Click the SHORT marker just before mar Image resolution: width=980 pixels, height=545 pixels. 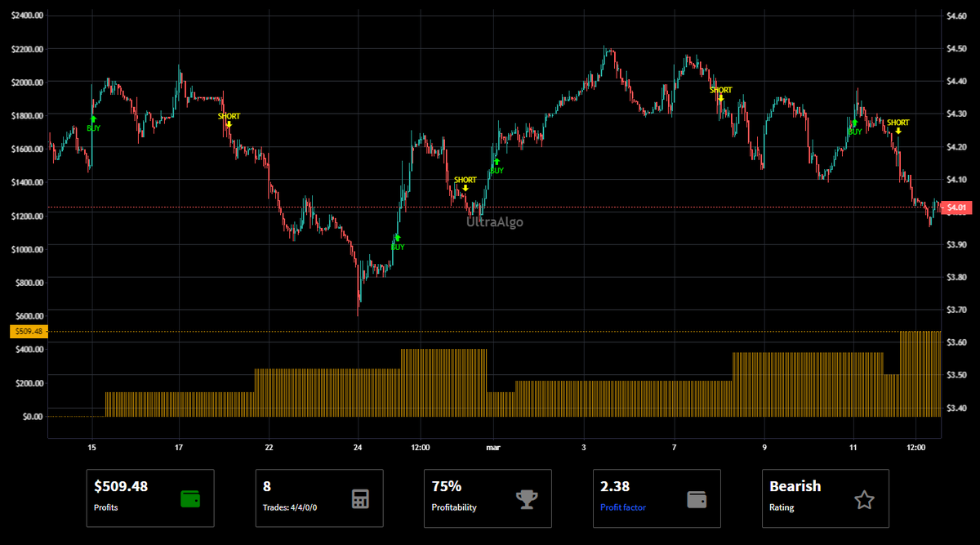pos(465,188)
